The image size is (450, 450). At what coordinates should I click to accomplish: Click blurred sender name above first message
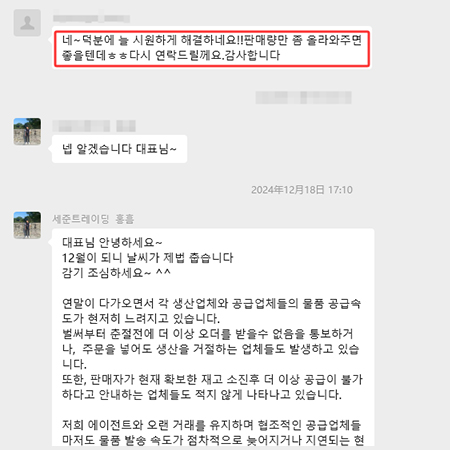point(91,18)
